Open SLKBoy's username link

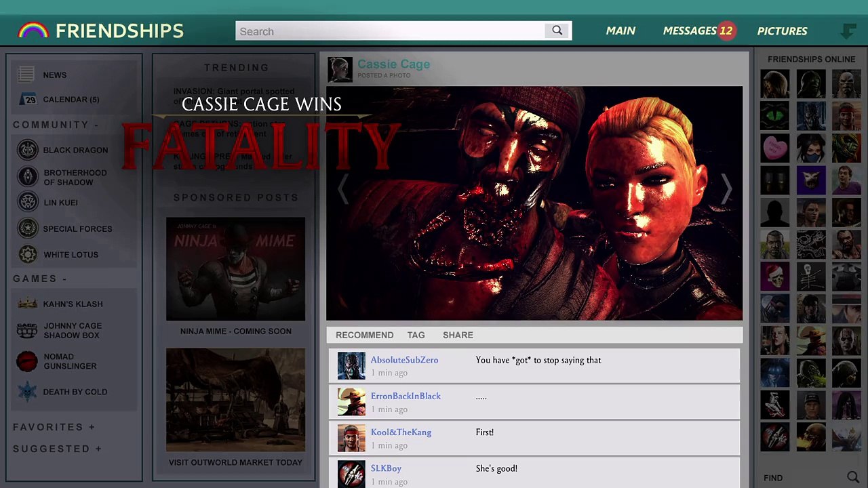(x=386, y=468)
